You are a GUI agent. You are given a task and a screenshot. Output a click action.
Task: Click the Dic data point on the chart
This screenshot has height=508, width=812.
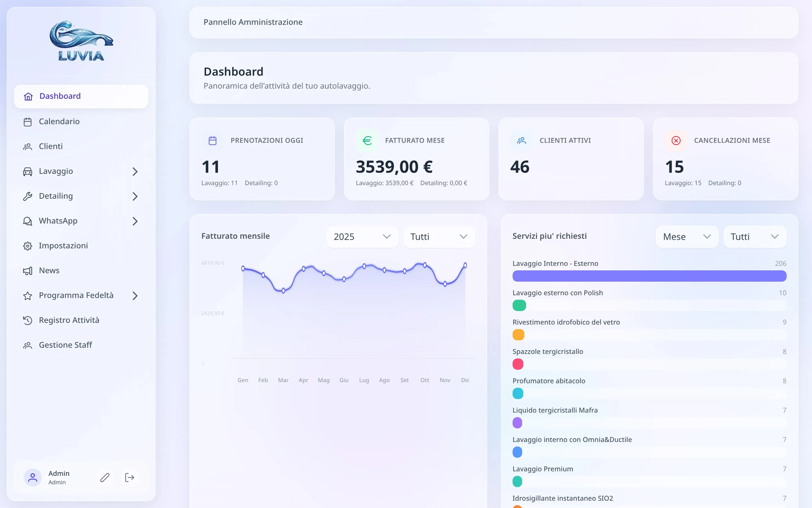[465, 265]
